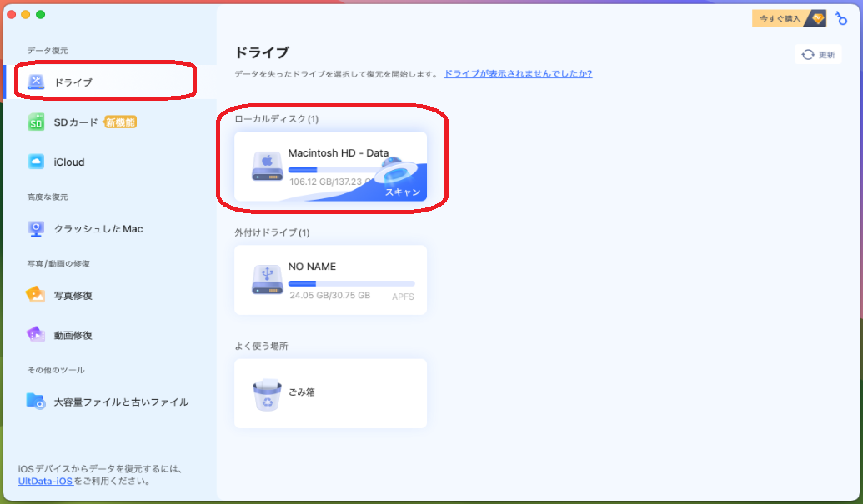
Task: Click the 24.05 GB/30.75 GB text
Action: [329, 295]
